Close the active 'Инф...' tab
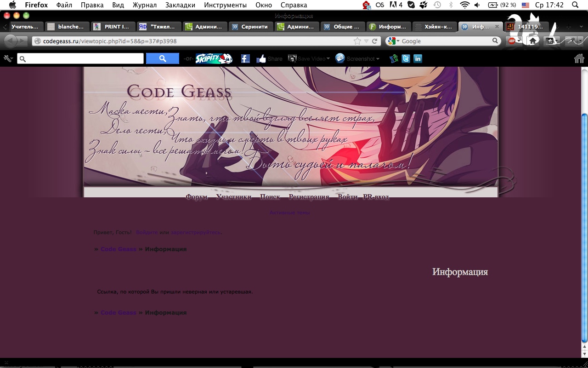This screenshot has height=368, width=588. tap(497, 27)
